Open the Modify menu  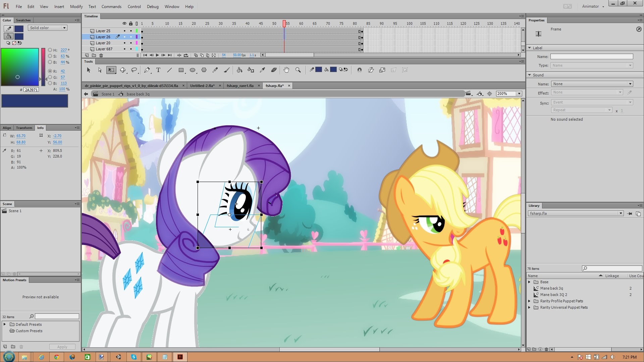tap(76, 6)
